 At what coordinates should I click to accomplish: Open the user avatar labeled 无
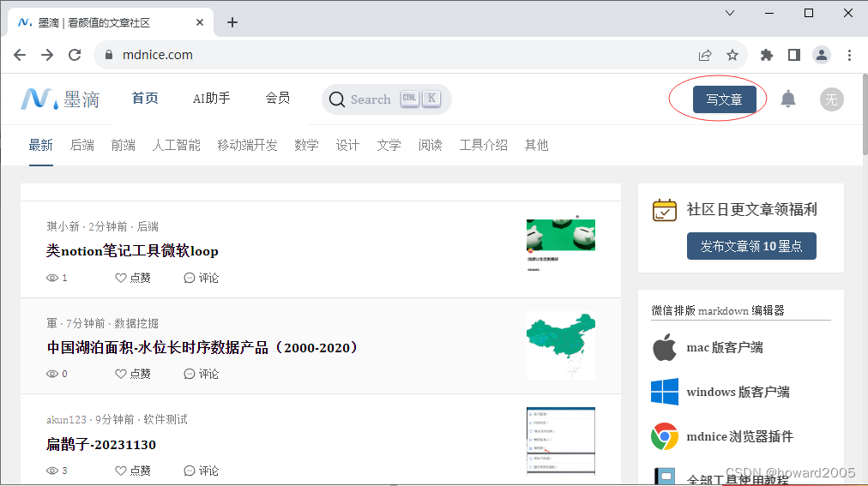pyautogui.click(x=831, y=99)
